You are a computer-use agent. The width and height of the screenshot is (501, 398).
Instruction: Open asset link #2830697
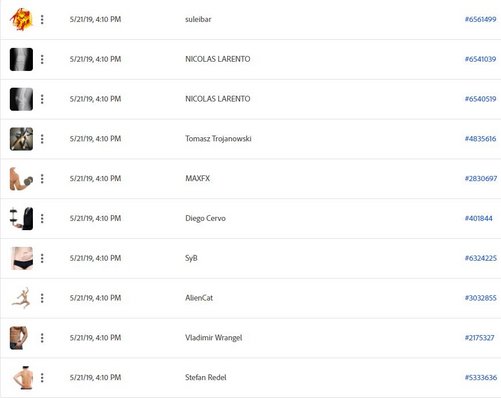[481, 178]
